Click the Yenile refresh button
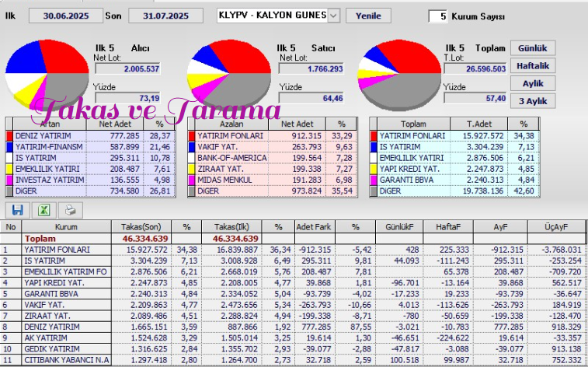This screenshot has height=367, width=588. [368, 16]
